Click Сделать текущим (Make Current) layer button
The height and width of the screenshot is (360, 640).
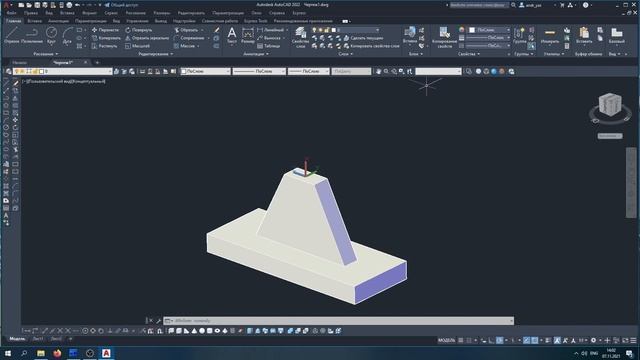(363, 38)
